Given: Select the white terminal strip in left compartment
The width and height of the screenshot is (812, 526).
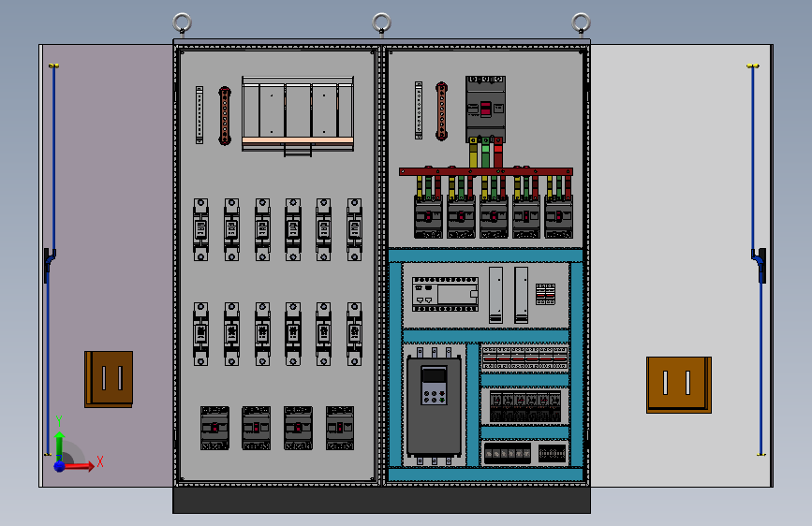Looking at the screenshot, I should tap(199, 115).
